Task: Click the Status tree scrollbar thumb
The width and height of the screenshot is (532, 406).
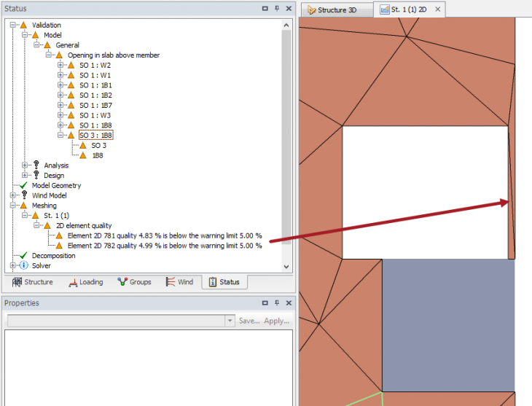Action: click(x=286, y=137)
